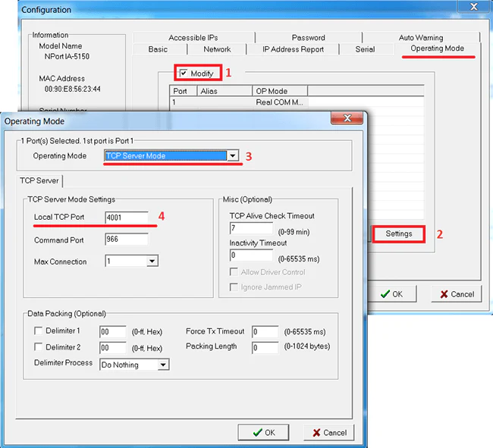This screenshot has width=493, height=448.
Task: Tick Allow Driver Control checkbox
Action: pyautogui.click(x=234, y=271)
